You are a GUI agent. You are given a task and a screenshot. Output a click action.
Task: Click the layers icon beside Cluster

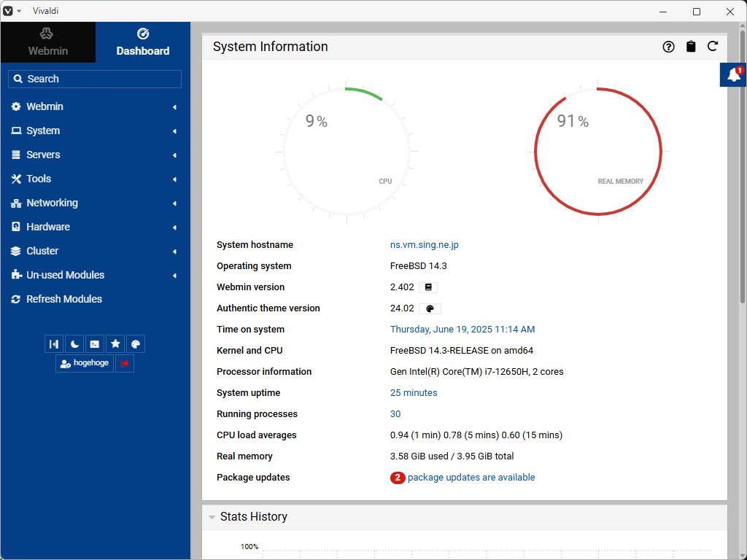(x=16, y=251)
